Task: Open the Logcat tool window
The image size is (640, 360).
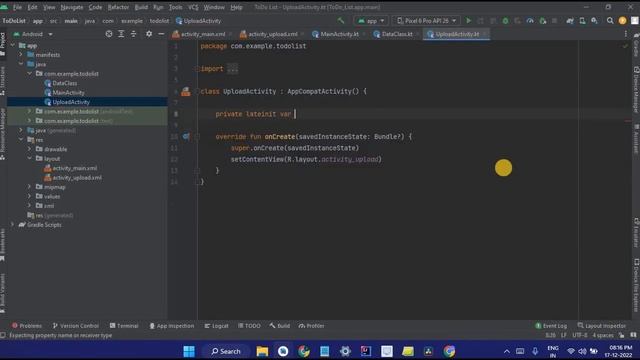Action: tap(216, 326)
